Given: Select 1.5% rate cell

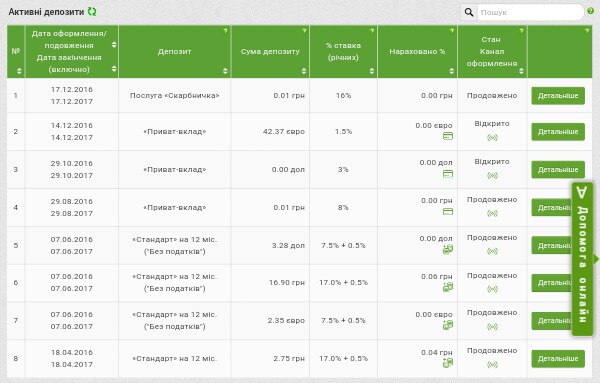Looking at the screenshot, I should point(344,132).
